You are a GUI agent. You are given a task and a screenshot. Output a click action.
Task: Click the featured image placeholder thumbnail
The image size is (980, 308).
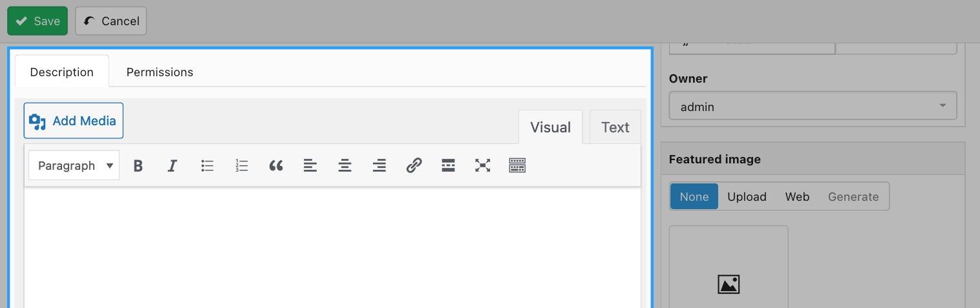pyautogui.click(x=729, y=267)
